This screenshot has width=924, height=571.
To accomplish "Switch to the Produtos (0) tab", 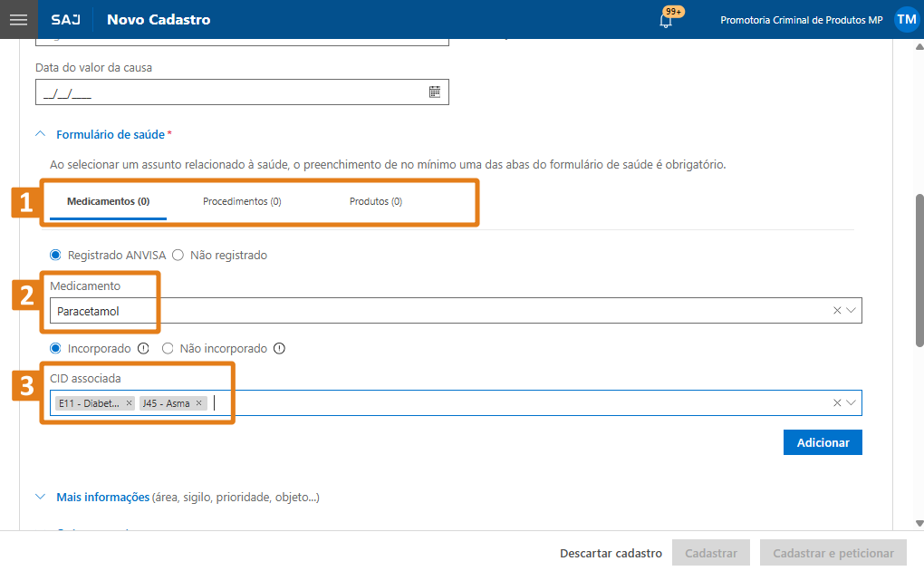I will click(375, 202).
